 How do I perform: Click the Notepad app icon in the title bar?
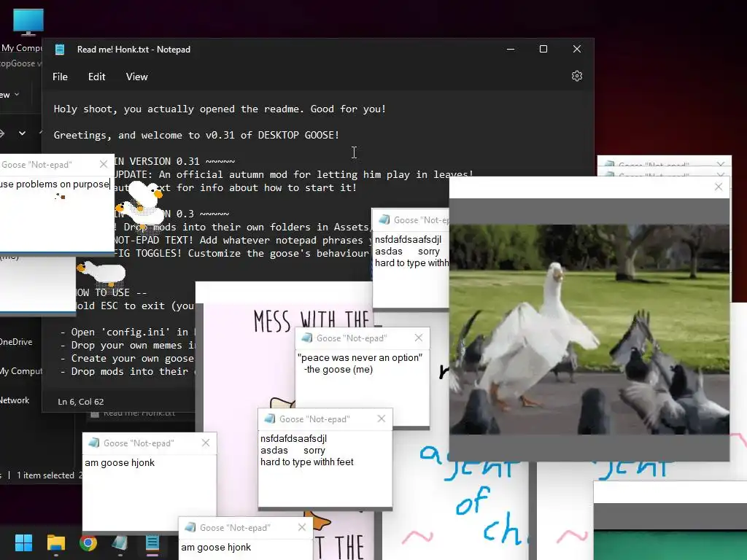tap(60, 49)
